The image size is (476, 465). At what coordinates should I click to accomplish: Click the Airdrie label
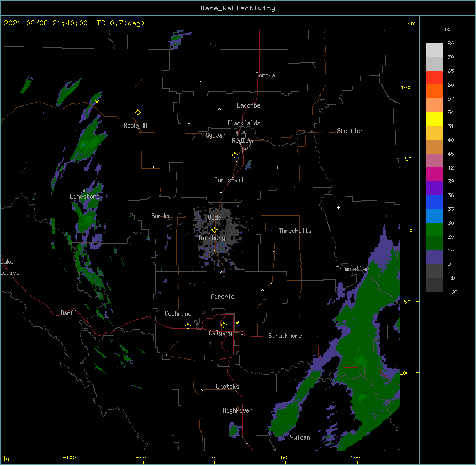coord(223,297)
